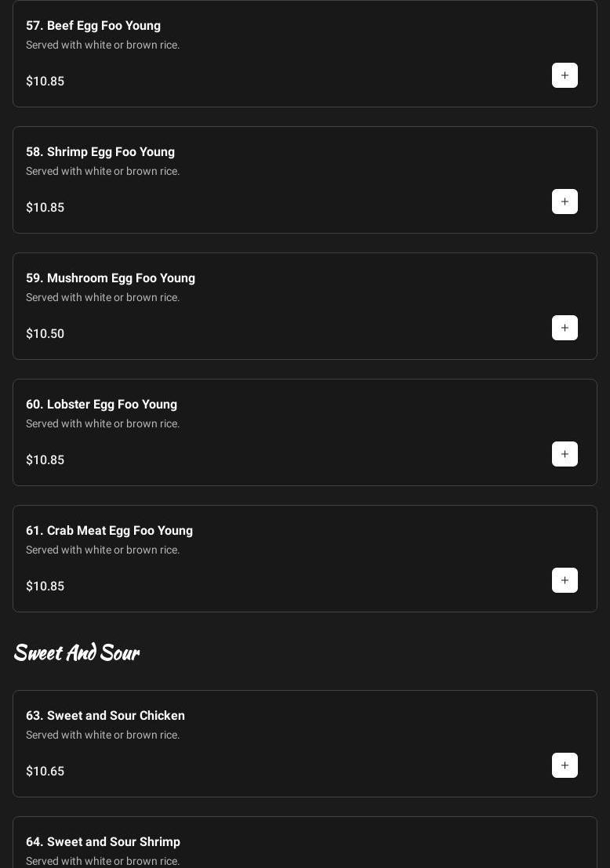Image resolution: width=610 pixels, height=868 pixels.
Task: Tap plus icon beside Lobster Egg Foo Young
Action: coord(565,454)
